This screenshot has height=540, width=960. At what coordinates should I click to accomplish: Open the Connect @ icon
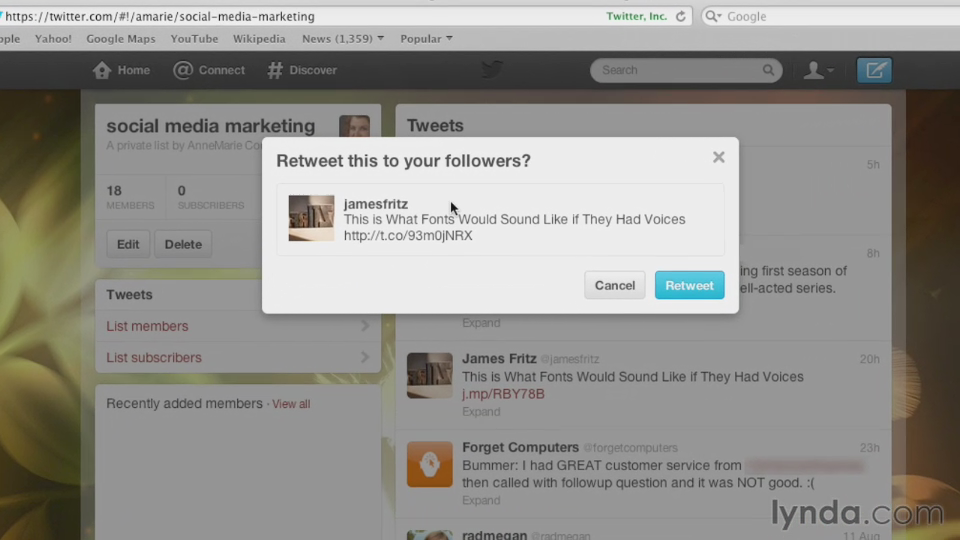point(183,70)
